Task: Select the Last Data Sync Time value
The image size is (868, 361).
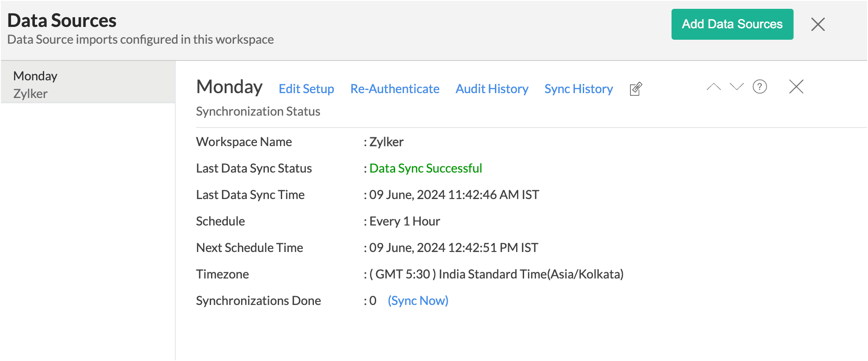Action: [x=454, y=195]
